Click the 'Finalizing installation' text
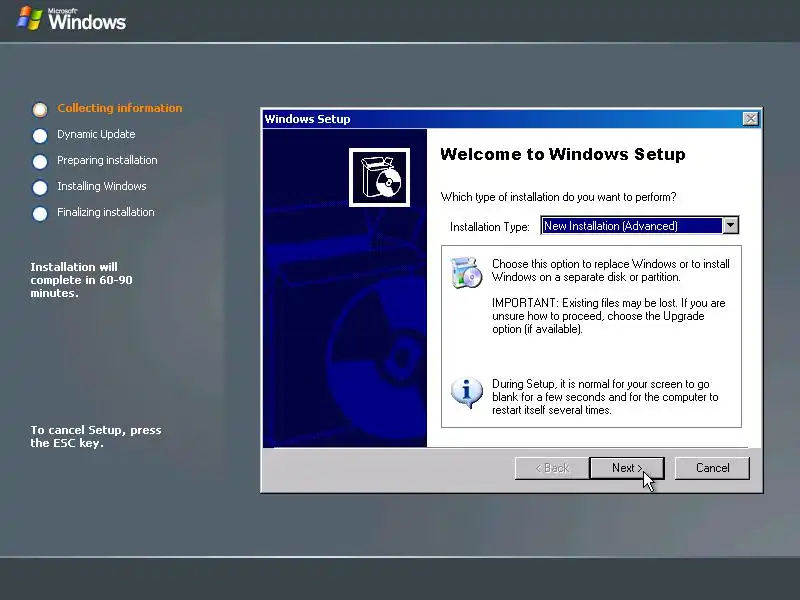The image size is (800, 600). 106,212
